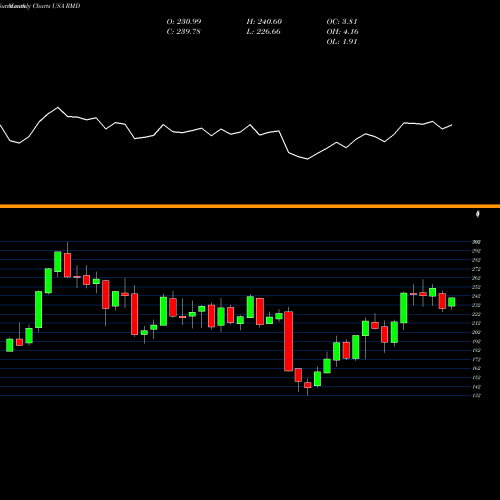Click the 302 price axis label
The height and width of the screenshot is (500, 500).
(476, 242)
